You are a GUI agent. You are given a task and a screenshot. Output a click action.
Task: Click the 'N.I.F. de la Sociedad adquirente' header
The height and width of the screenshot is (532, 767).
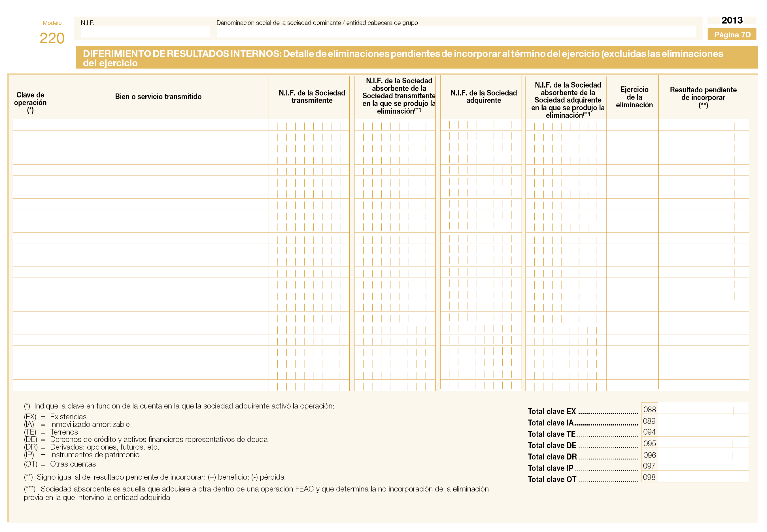point(483,97)
